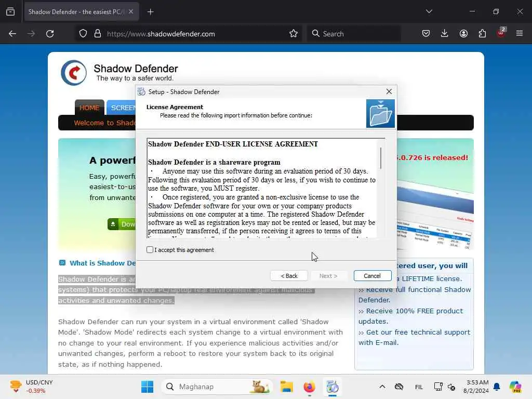Reload the page with refresh icon
The height and width of the screenshot is (399, 532).
click(50, 34)
